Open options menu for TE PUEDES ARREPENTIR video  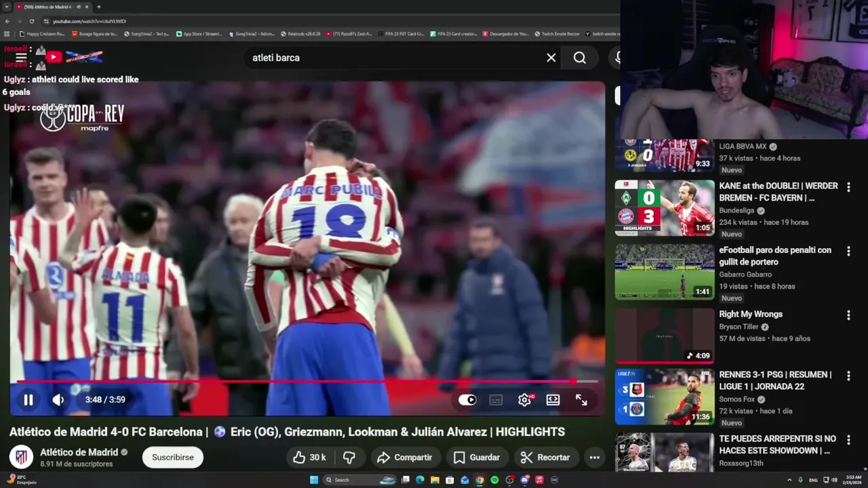[x=848, y=440]
